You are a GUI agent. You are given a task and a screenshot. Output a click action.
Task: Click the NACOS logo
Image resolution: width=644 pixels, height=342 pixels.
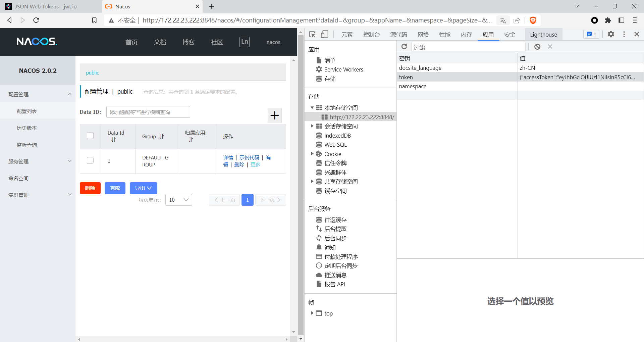pyautogui.click(x=37, y=42)
